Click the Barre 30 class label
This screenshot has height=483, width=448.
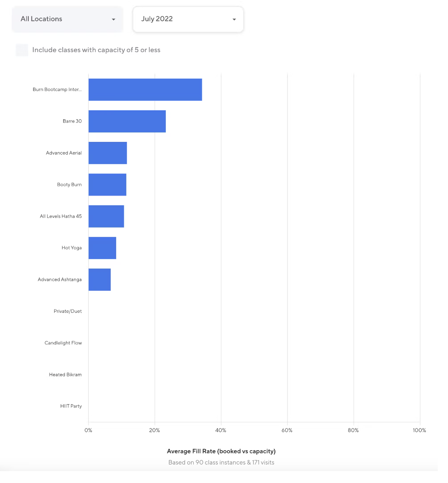72,121
